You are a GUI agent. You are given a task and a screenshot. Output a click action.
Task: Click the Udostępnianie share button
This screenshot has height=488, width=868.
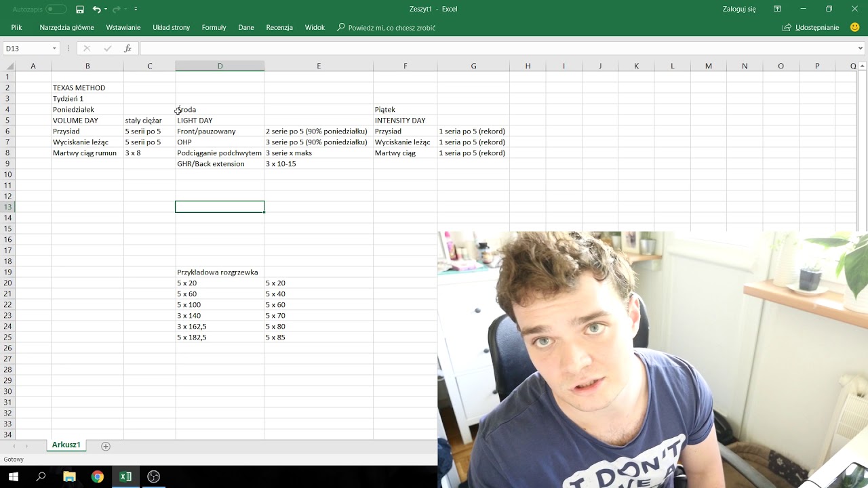[x=811, y=28]
